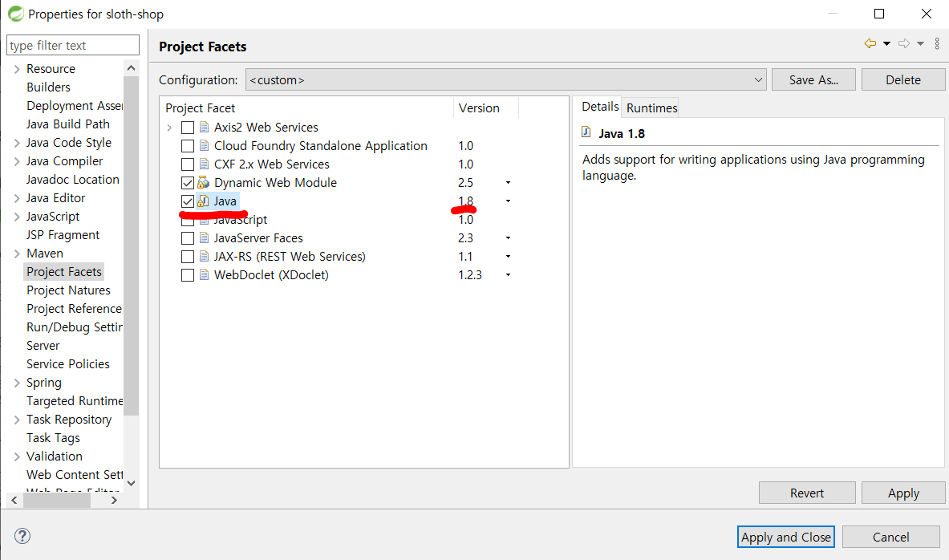Viewport: 949px width, 560px height.
Task: Select Java Build Path in sidebar
Action: (68, 124)
